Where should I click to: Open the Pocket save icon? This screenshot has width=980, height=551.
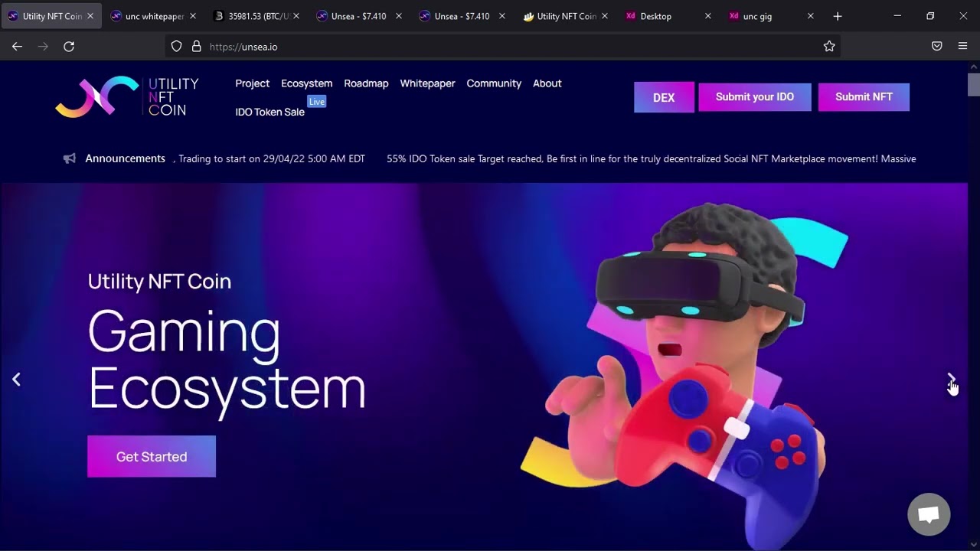(x=936, y=47)
